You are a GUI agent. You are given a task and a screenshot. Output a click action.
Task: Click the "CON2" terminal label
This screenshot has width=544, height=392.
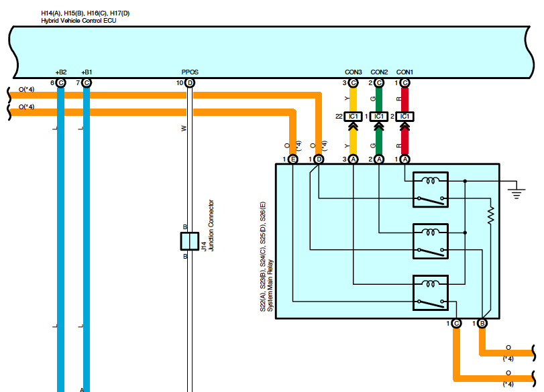pos(379,72)
